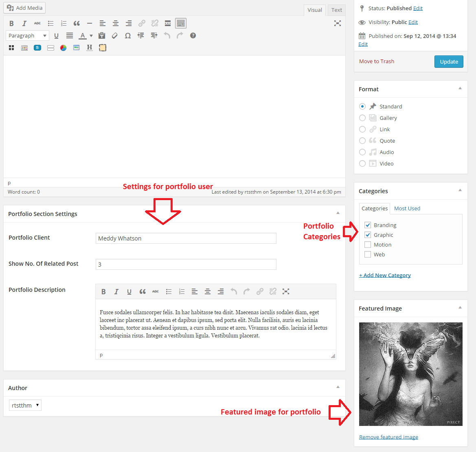Image resolution: width=476 pixels, height=452 pixels.
Task: Click the blue S shortcode icon
Action: click(37, 48)
